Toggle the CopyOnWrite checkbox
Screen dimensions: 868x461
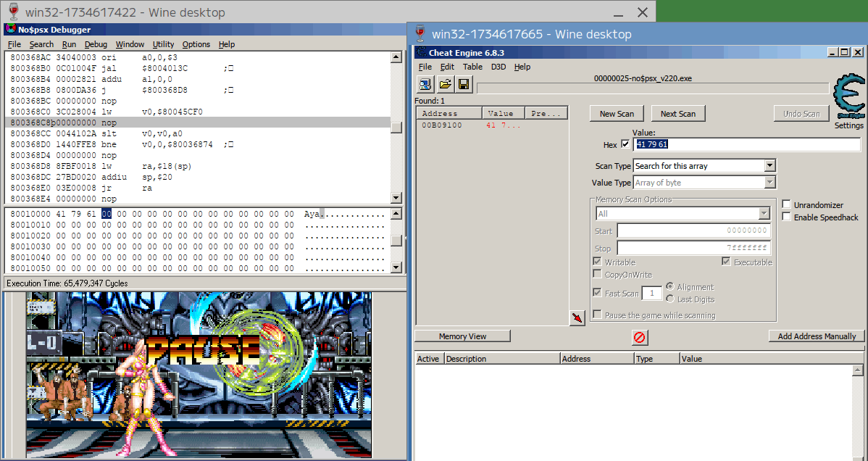597,274
